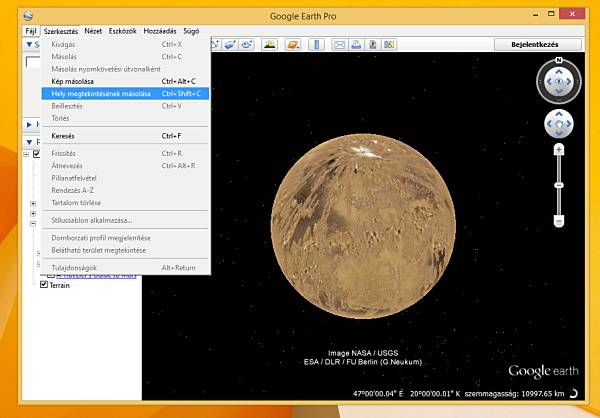Click the Image NASA / USGS attribution text

pos(363,353)
